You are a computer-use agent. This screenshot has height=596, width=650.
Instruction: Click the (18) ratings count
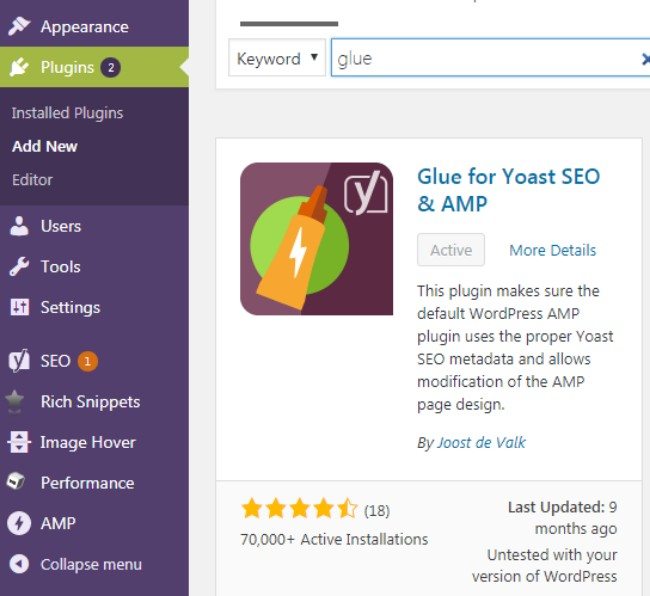click(x=377, y=511)
